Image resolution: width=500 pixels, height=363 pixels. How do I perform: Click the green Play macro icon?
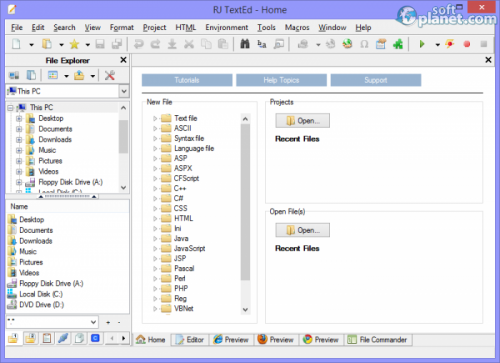(x=422, y=44)
